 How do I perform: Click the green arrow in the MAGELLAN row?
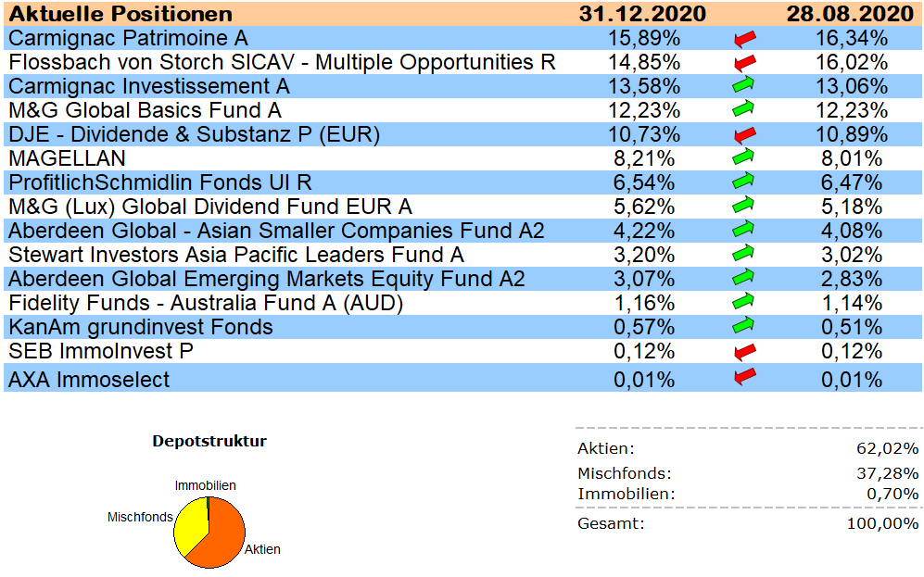click(x=744, y=157)
